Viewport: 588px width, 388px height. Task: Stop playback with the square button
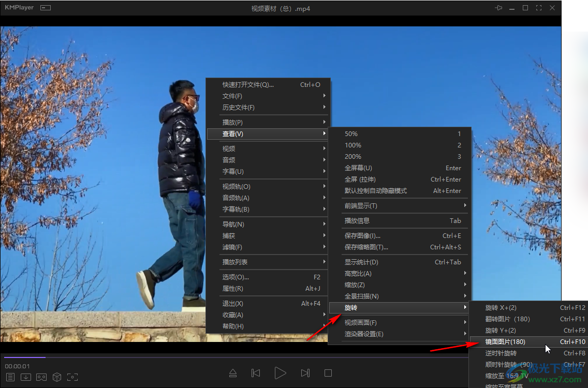coord(328,373)
